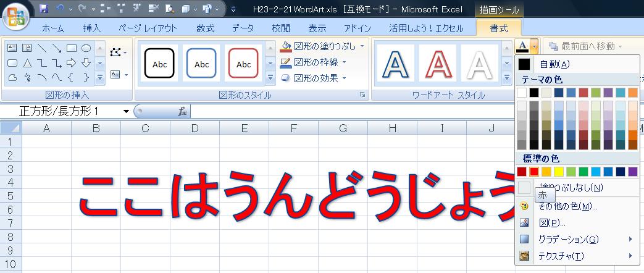
Task: Click the text fill letter A icon
Action: [522, 46]
